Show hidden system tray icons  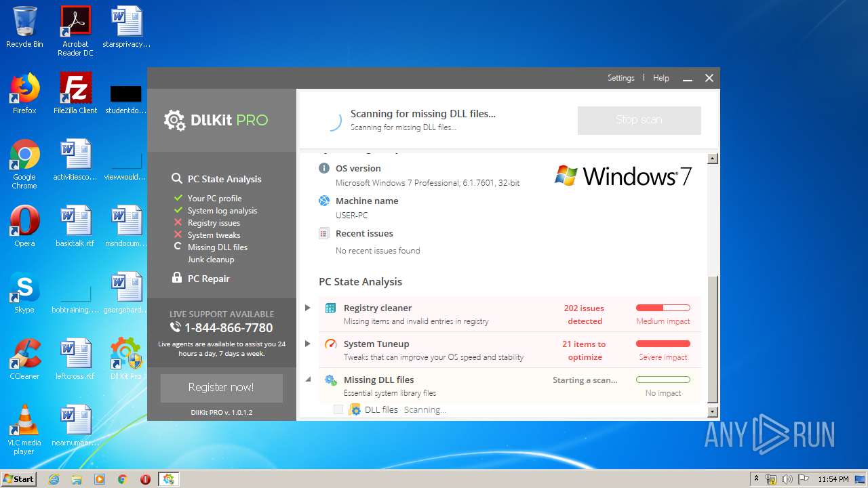point(756,479)
